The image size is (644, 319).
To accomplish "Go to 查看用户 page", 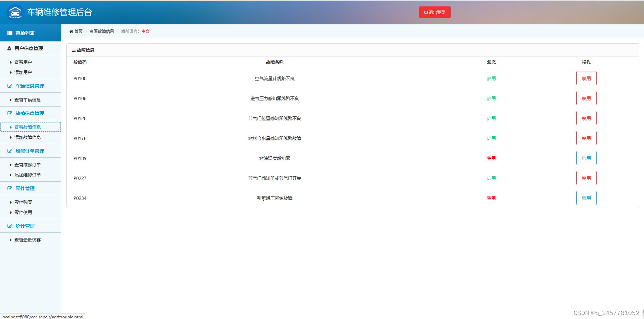I will click(x=23, y=62).
